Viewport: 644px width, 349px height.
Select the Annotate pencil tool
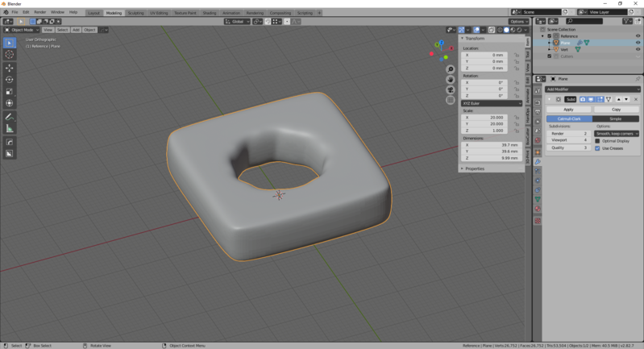point(10,116)
